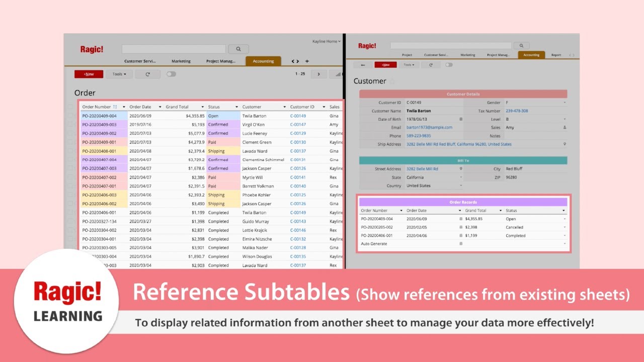644x362 pixels.
Task: Open the Tools dropdown on the Order sheet
Action: coord(119,74)
